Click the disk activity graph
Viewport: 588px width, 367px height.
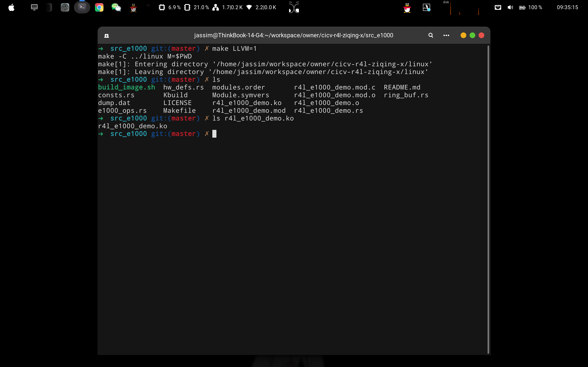464,9
